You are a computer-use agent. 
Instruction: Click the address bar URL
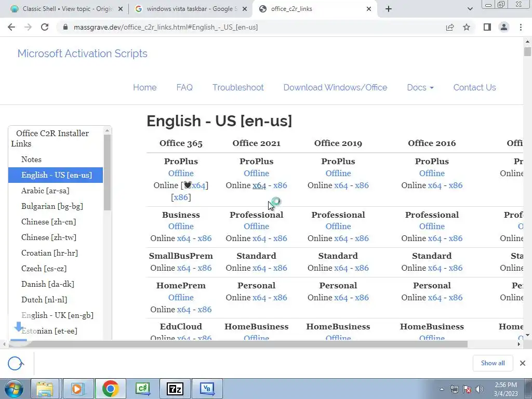(166, 27)
